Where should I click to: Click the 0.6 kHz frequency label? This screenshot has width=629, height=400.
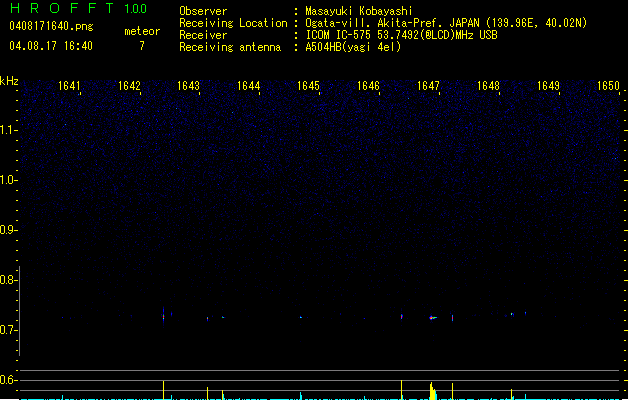[8, 380]
